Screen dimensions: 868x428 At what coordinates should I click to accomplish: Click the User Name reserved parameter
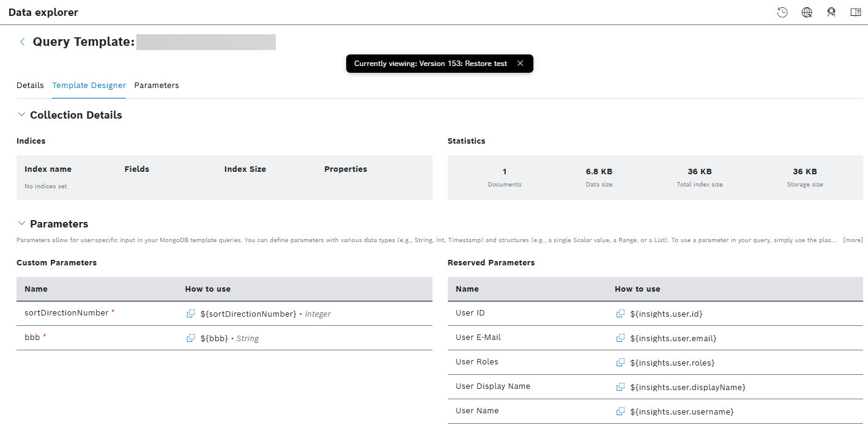click(x=477, y=410)
